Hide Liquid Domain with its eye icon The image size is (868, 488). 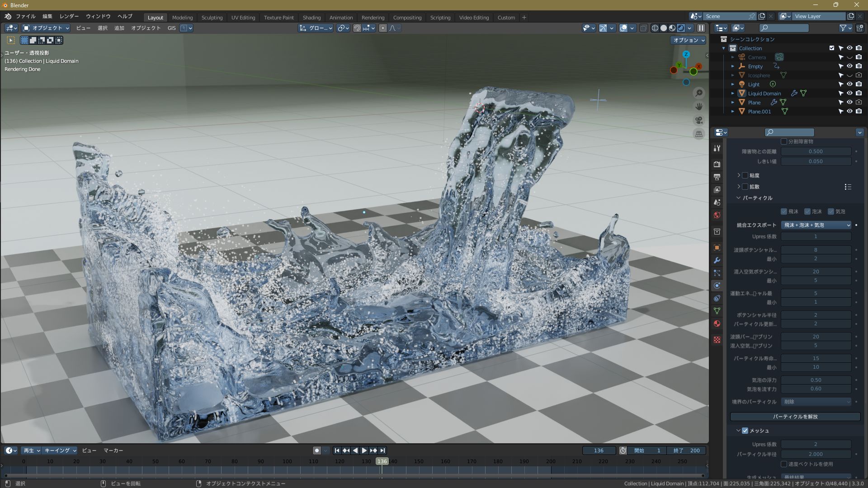[x=849, y=93]
